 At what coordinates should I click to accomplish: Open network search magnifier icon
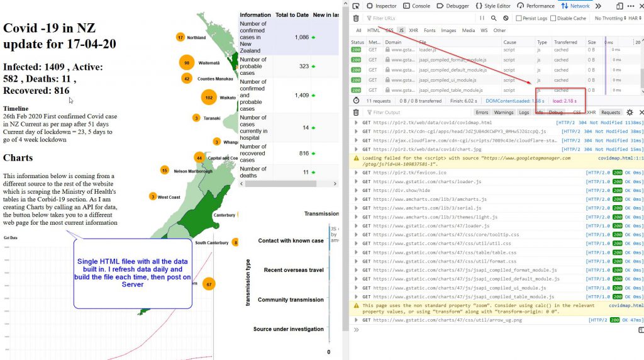click(x=494, y=18)
